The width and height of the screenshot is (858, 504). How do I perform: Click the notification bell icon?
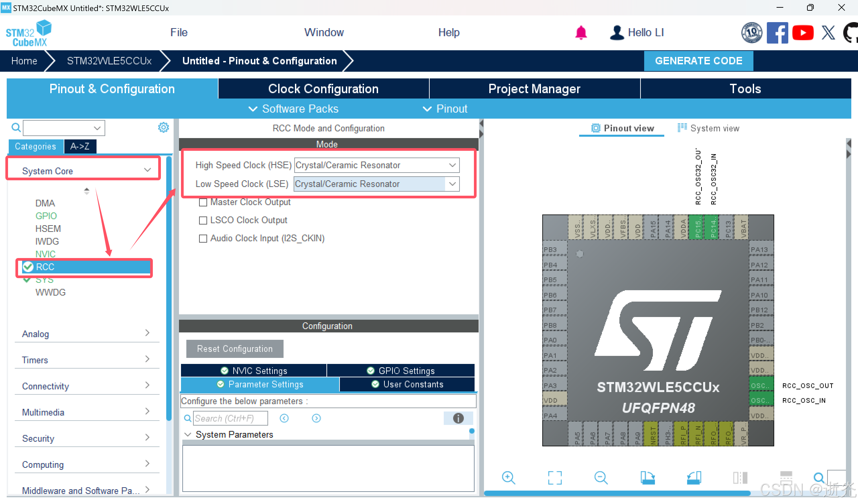(x=581, y=33)
